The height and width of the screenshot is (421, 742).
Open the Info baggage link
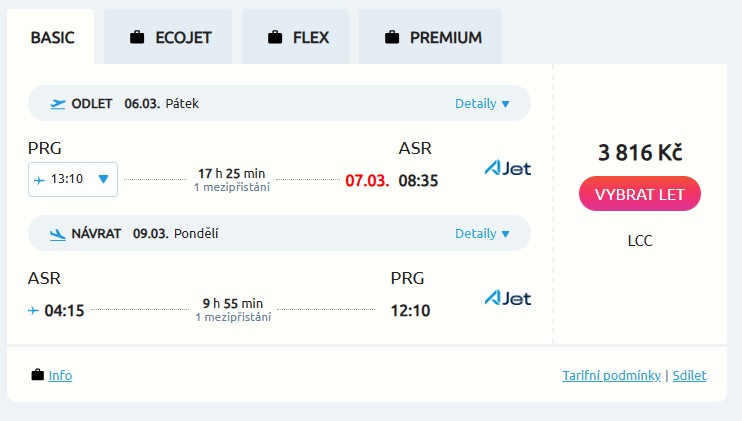(x=60, y=376)
